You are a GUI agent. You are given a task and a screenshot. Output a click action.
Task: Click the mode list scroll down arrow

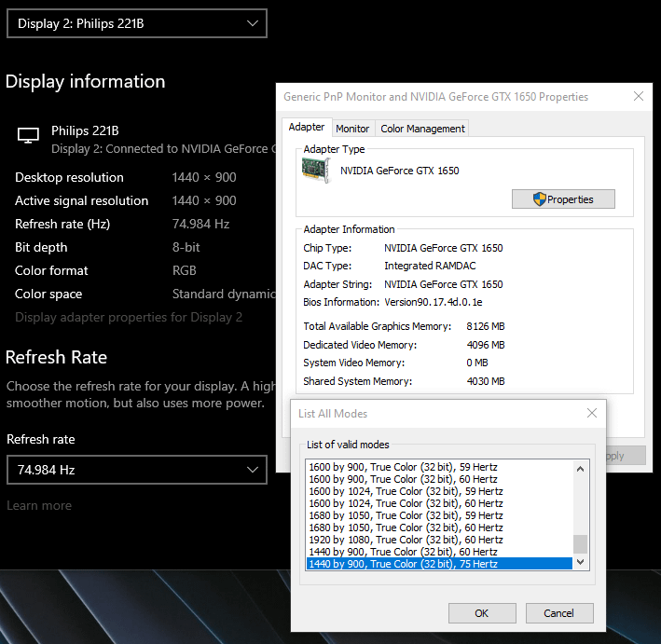point(581,562)
